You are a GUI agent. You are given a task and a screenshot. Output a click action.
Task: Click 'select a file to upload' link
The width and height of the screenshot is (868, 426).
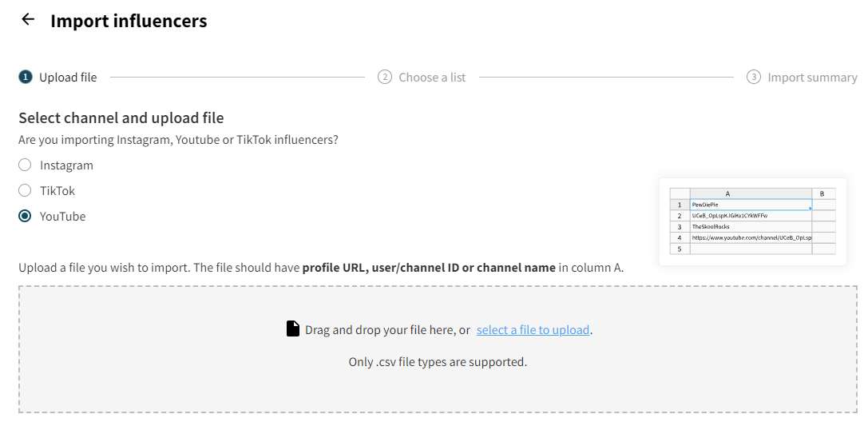[533, 329]
